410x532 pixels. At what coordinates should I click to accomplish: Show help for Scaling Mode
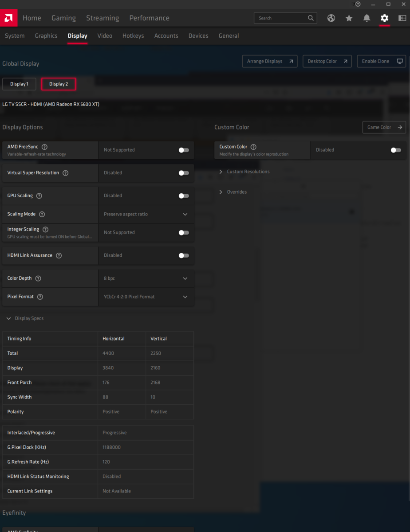pyautogui.click(x=42, y=214)
